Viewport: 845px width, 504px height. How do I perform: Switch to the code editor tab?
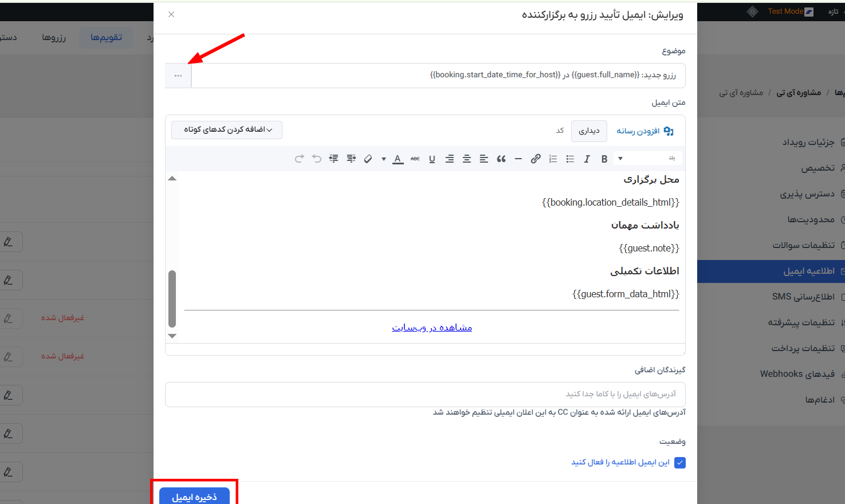point(560,131)
